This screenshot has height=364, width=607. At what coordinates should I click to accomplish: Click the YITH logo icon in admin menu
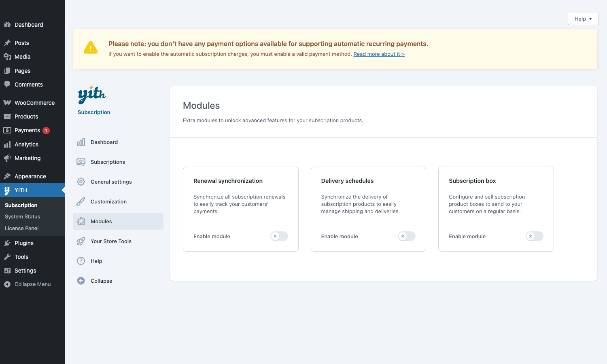tap(7, 190)
